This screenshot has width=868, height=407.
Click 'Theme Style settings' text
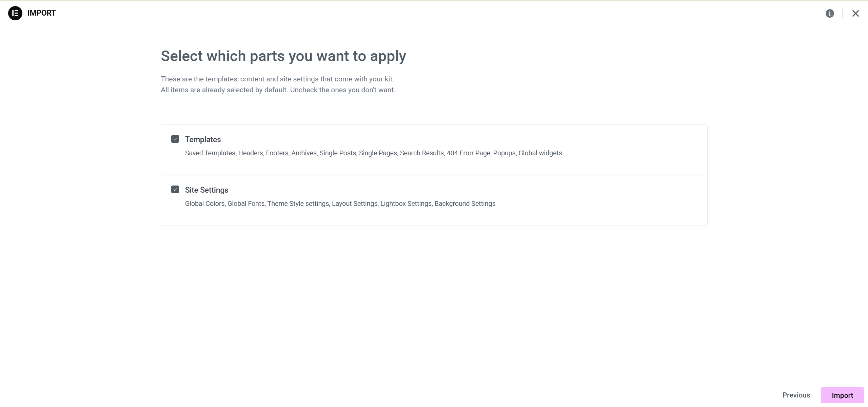click(x=298, y=203)
